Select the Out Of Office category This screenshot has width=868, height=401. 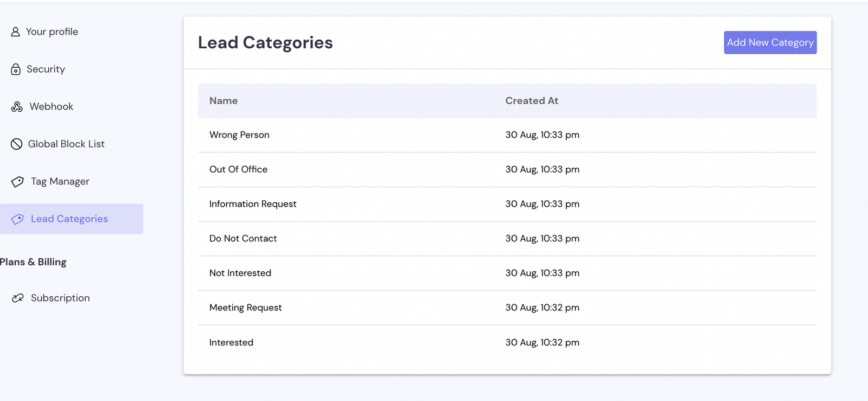(x=238, y=169)
